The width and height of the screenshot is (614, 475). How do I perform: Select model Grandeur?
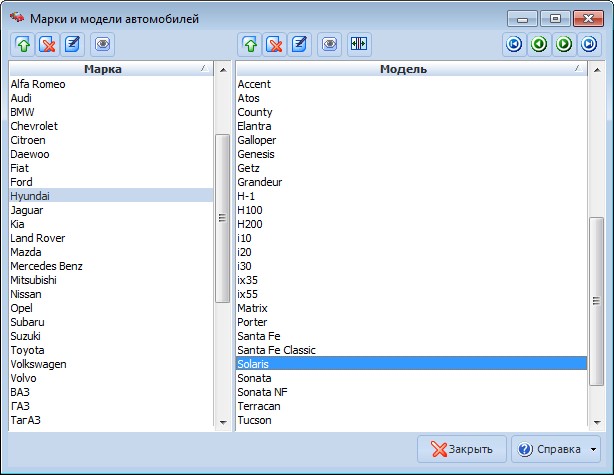(411, 182)
